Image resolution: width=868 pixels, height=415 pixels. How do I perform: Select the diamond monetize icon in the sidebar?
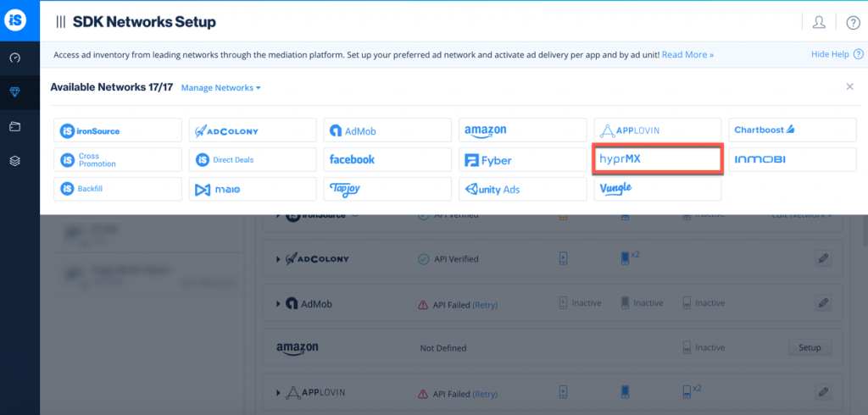(15, 93)
